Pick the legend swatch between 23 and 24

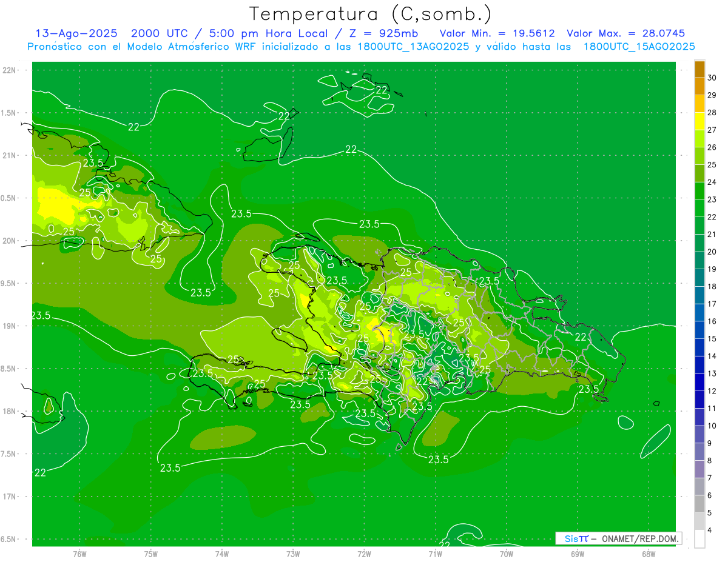(x=699, y=190)
